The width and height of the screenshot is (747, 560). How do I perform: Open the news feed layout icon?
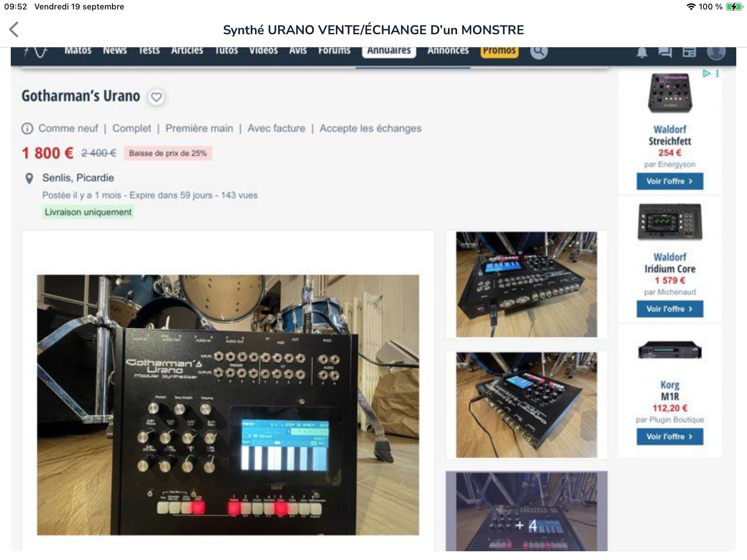(x=689, y=52)
